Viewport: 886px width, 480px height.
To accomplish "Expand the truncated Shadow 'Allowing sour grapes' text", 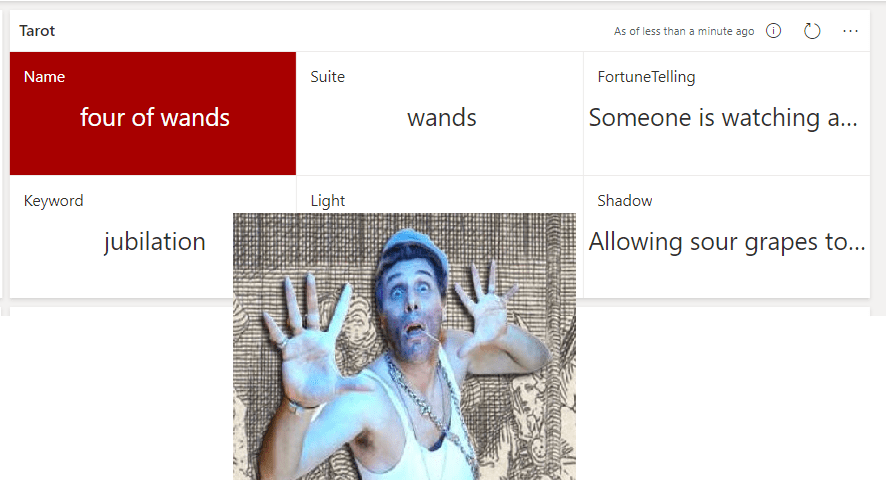I will (727, 242).
